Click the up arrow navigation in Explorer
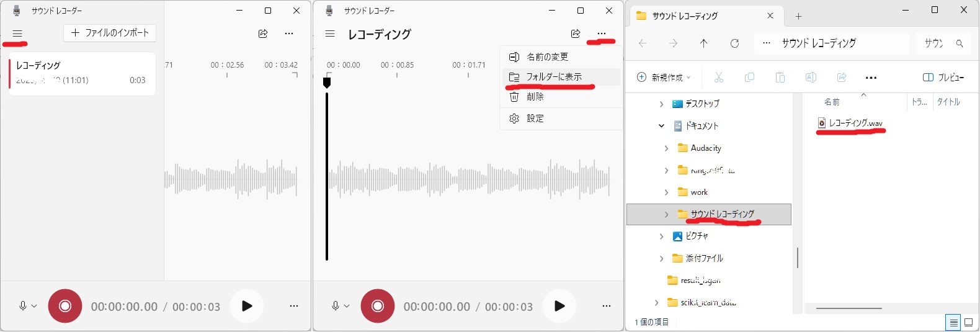 703,43
